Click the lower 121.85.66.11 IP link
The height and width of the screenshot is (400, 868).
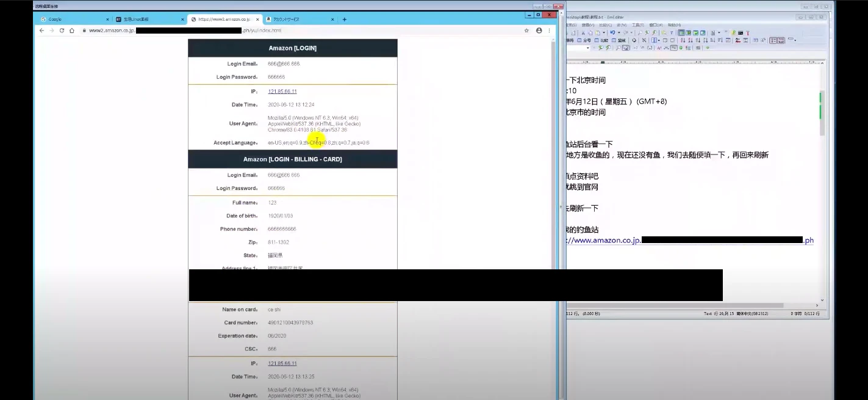pyautogui.click(x=282, y=363)
